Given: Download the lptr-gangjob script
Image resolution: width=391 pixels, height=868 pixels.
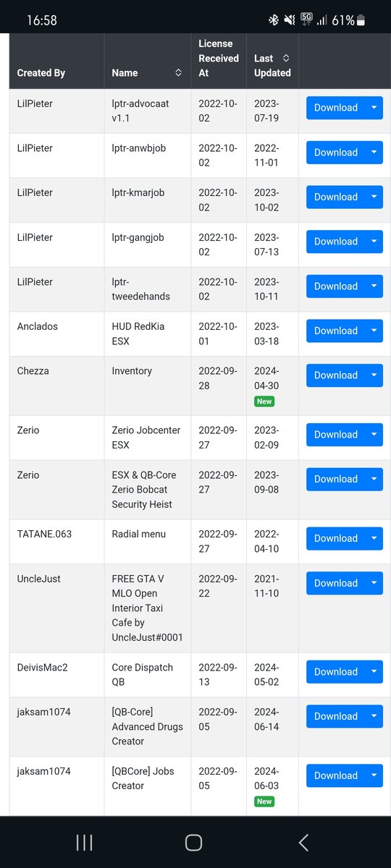Looking at the screenshot, I should [336, 242].
